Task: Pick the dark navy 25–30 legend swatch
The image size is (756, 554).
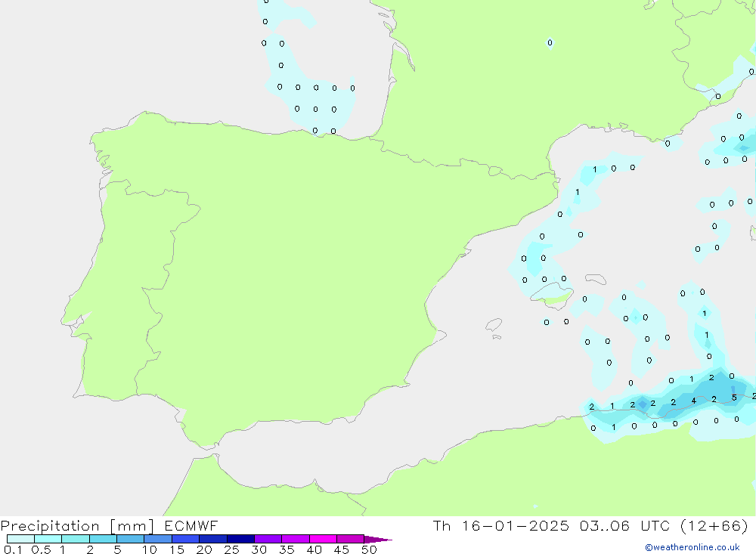Action: pos(240,539)
